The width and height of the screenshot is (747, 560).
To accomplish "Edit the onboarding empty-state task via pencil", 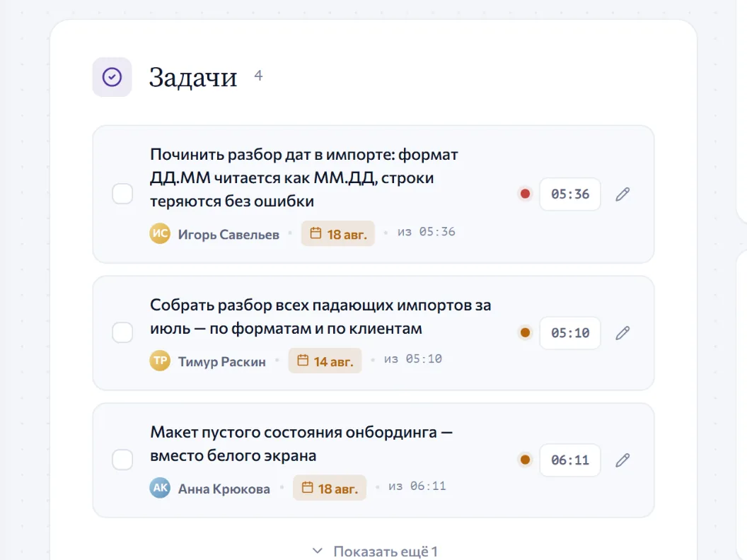I will click(622, 460).
